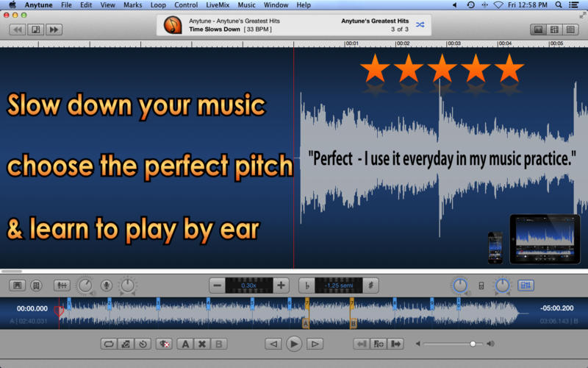Select mark 2 on the overview waveform

[x=109, y=303]
